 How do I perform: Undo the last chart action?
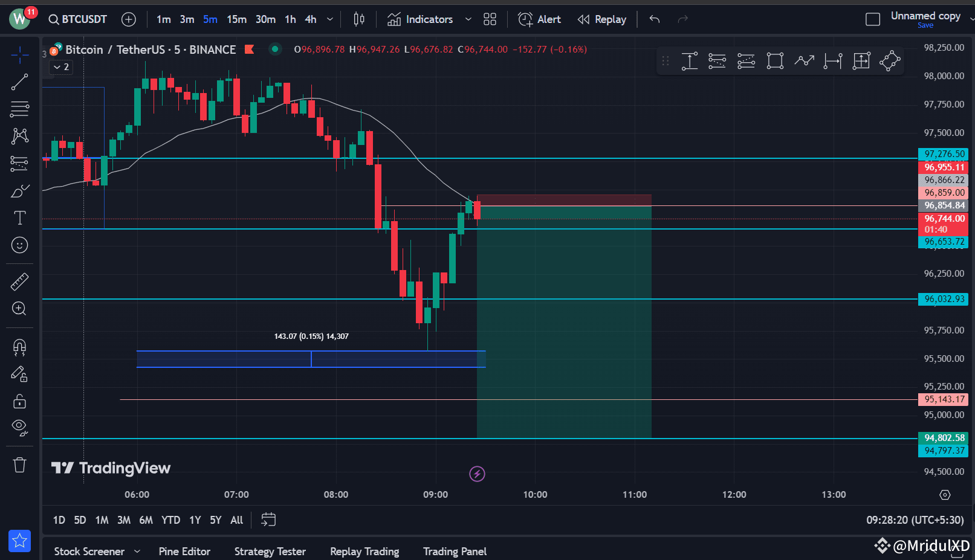pos(655,19)
